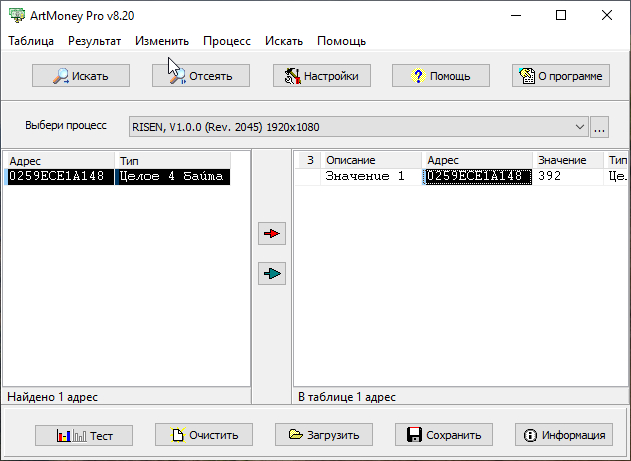Open the Помощь menu in menu bar
Screen dimensions: 631x461
click(x=341, y=41)
